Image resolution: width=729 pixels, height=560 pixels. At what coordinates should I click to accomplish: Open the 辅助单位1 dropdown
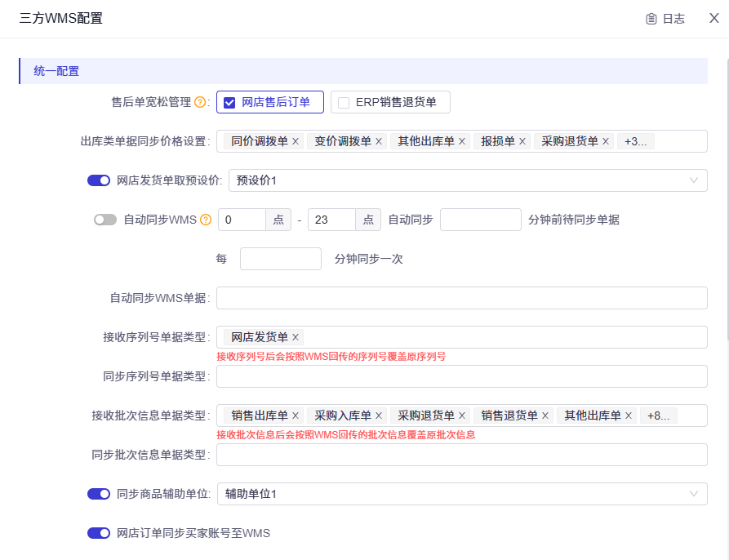coord(462,494)
